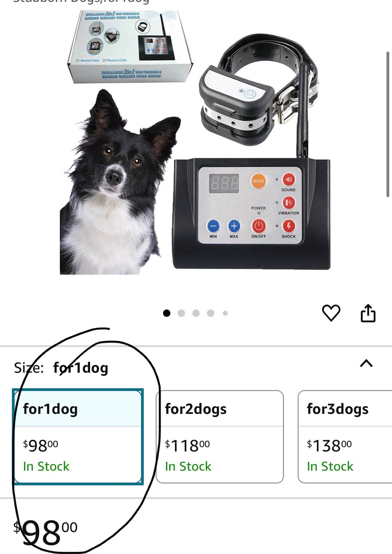Tap the share icon

pyautogui.click(x=368, y=313)
